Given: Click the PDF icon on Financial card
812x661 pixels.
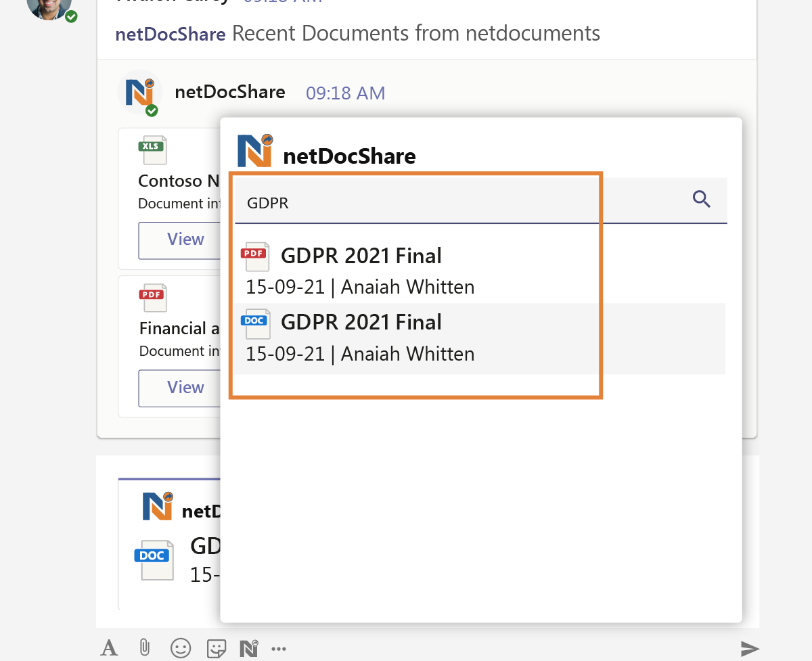Looking at the screenshot, I should tap(152, 298).
